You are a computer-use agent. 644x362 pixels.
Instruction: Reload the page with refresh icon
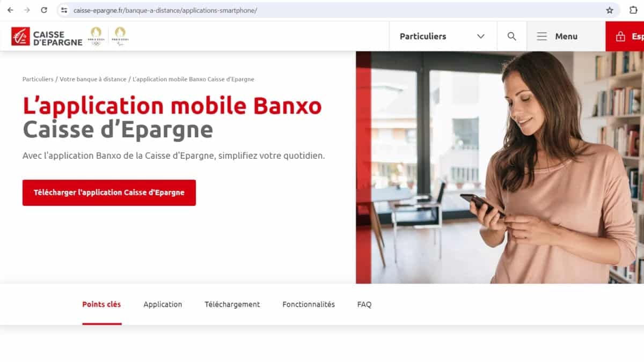click(44, 10)
